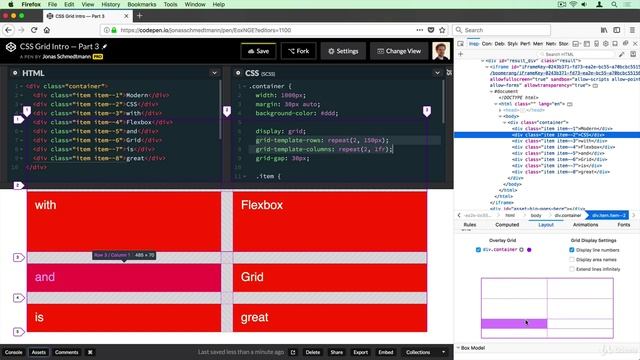Enable Extend lines infinitely checkbox
The image size is (640, 360).
click(572, 269)
